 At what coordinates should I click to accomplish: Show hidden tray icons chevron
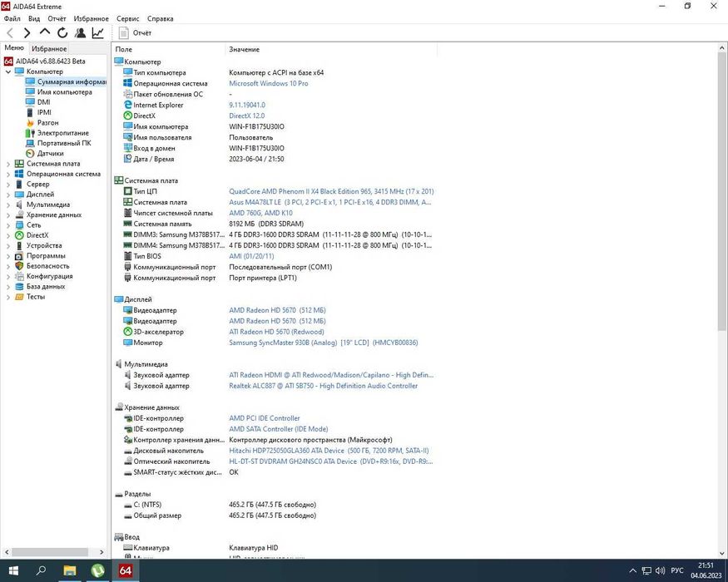click(x=633, y=571)
